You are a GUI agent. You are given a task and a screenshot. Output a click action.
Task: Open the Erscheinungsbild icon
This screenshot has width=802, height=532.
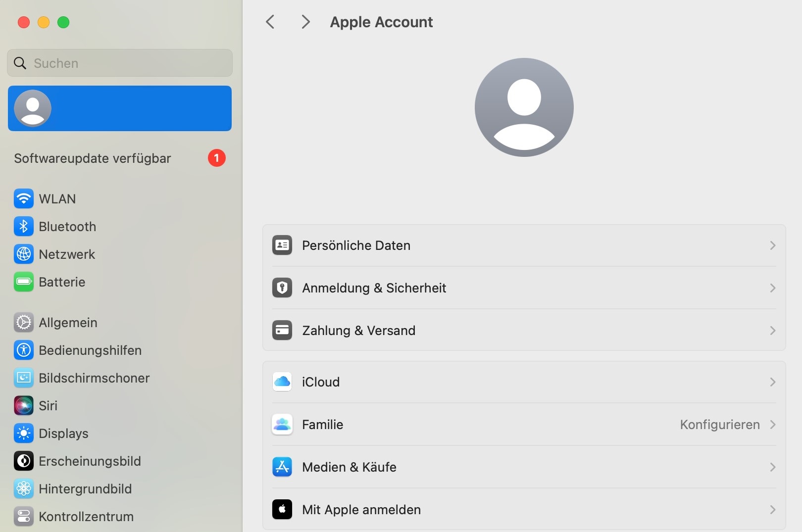(24, 461)
